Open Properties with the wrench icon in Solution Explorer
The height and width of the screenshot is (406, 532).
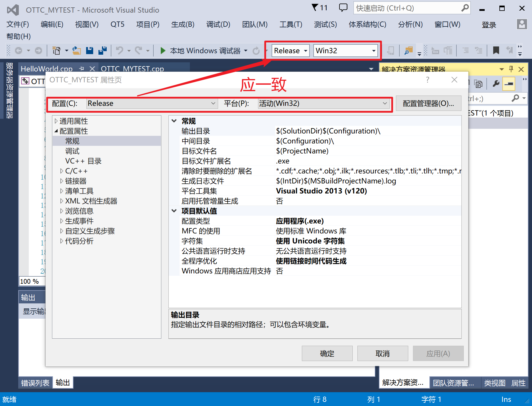(496, 84)
